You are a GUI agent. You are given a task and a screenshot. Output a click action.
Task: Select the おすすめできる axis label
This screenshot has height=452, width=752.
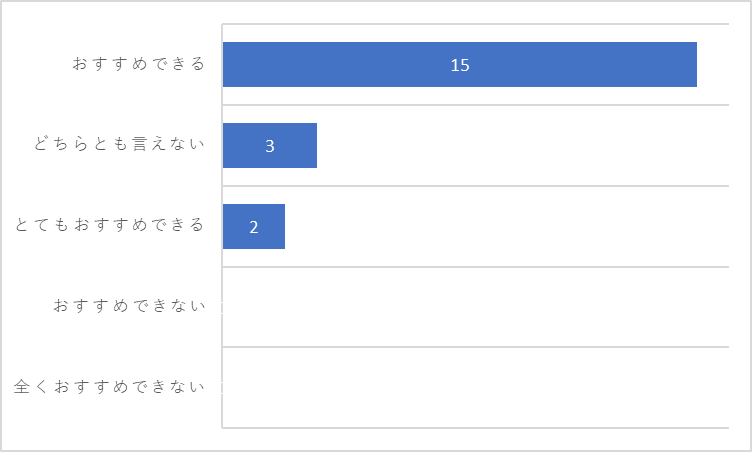(x=139, y=64)
